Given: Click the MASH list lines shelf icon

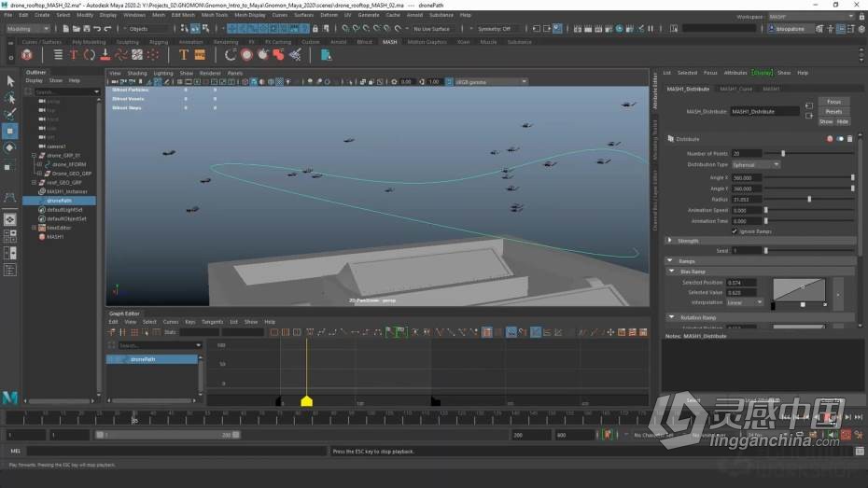Looking at the screenshot, I should (58, 55).
